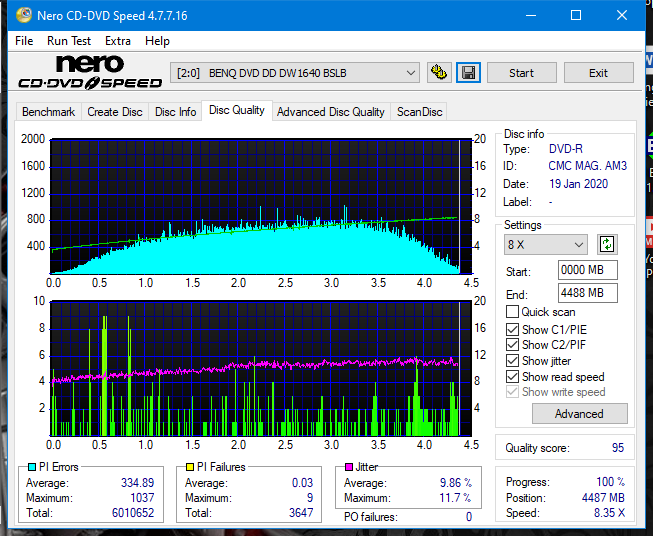The image size is (653, 536).
Task: Click PI Failures average 0.03
Action: (x=302, y=483)
